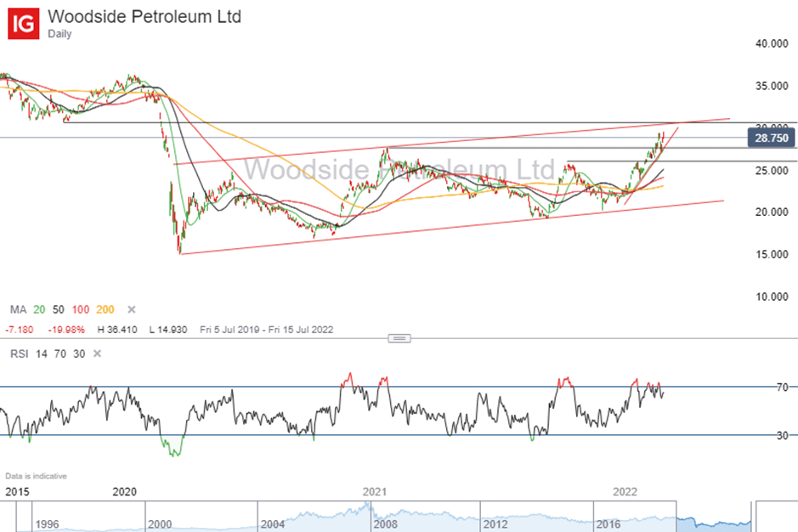The height and width of the screenshot is (532, 798).
Task: Click 2004 in the overview navigator
Action: pyautogui.click(x=273, y=524)
